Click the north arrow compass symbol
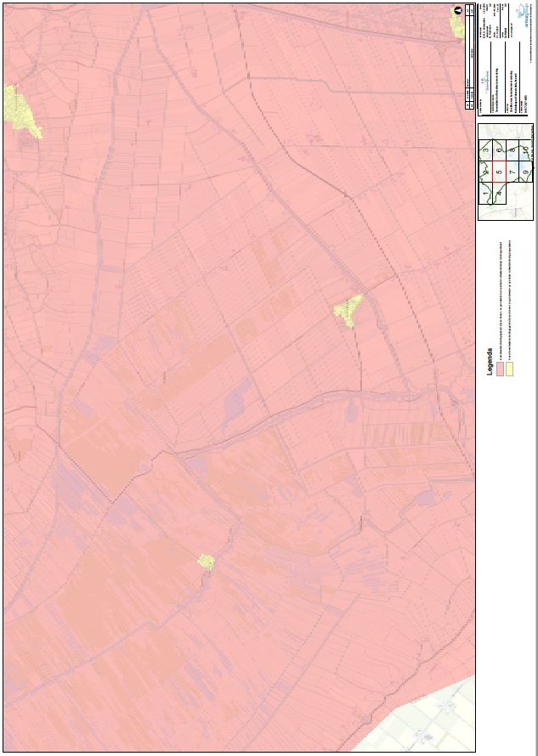 point(459,10)
